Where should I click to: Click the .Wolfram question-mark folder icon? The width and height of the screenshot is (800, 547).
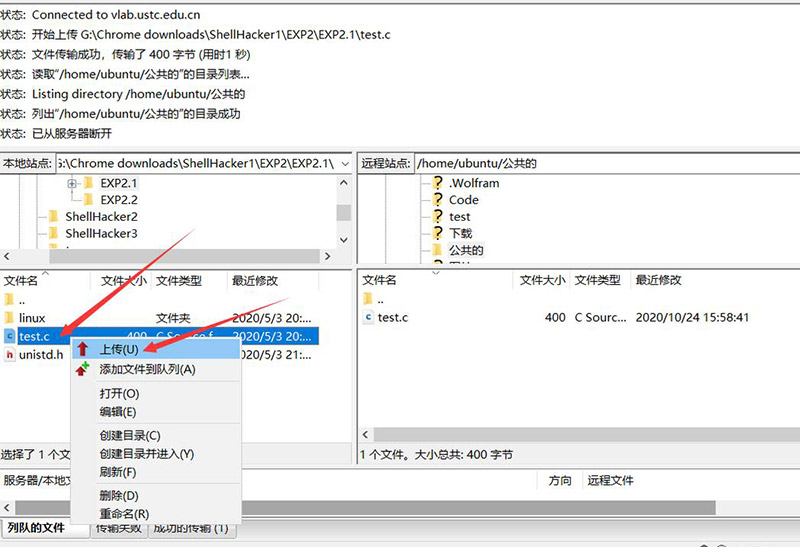[x=437, y=183]
